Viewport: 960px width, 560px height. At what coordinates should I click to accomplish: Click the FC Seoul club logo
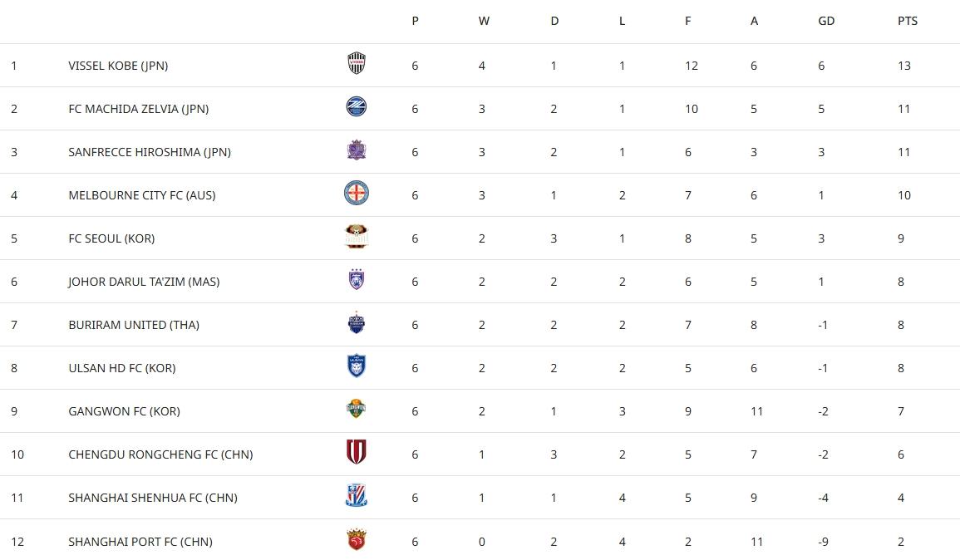[x=357, y=237]
